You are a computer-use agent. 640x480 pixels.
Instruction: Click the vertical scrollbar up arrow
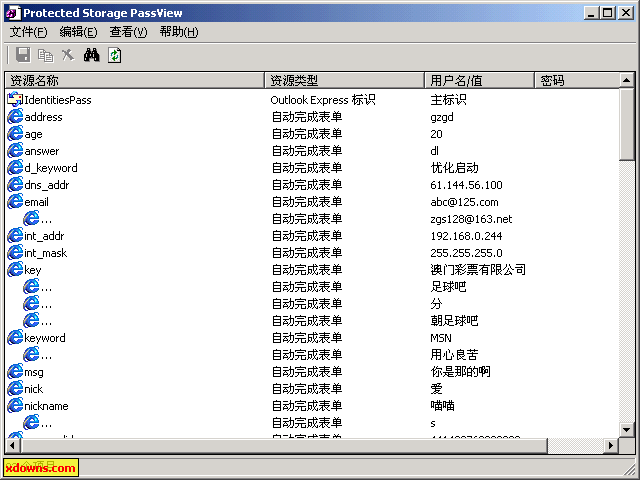627,80
